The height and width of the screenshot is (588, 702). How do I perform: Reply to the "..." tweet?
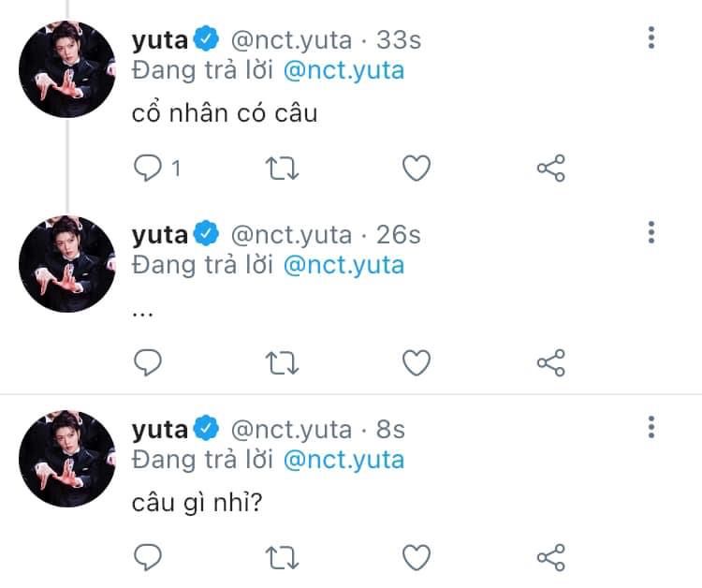(149, 362)
